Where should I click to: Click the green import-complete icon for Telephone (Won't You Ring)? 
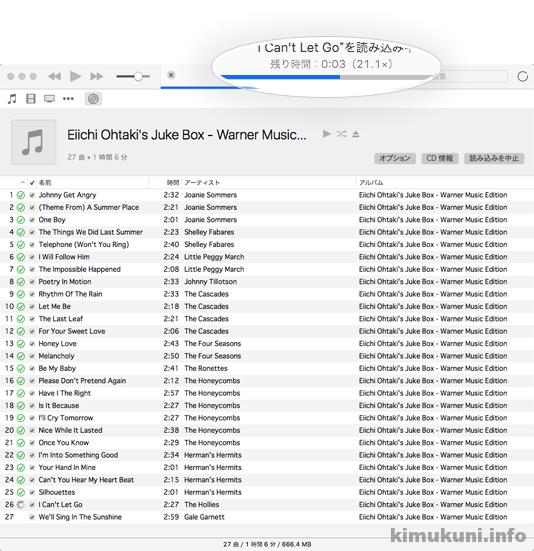(21, 245)
